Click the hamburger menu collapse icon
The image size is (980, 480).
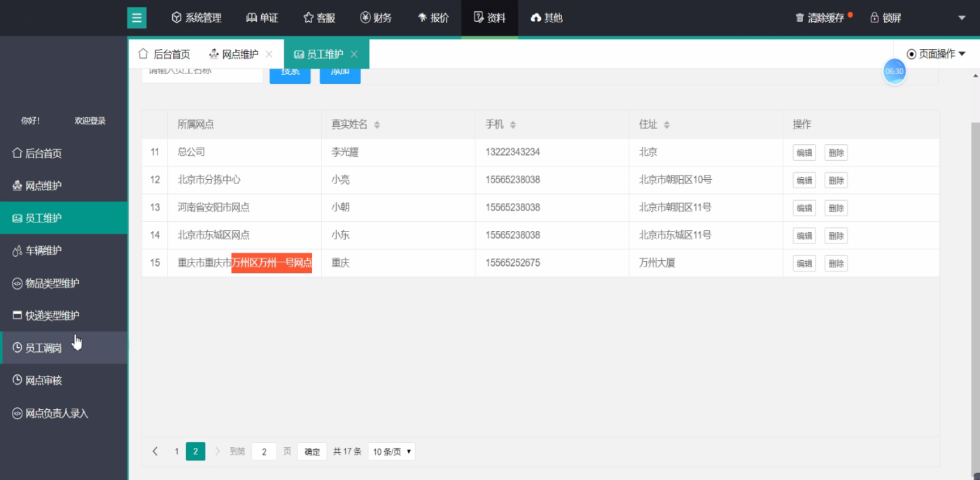[x=136, y=18]
